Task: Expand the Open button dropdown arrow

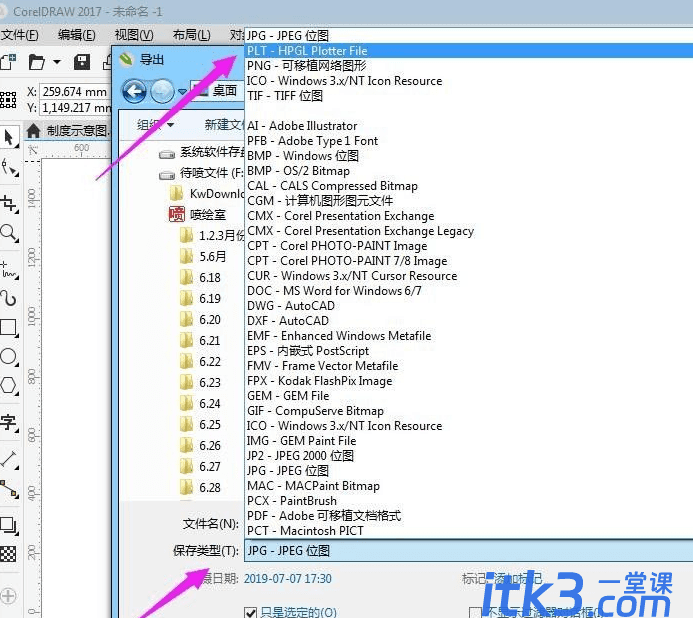Action: coord(57,62)
